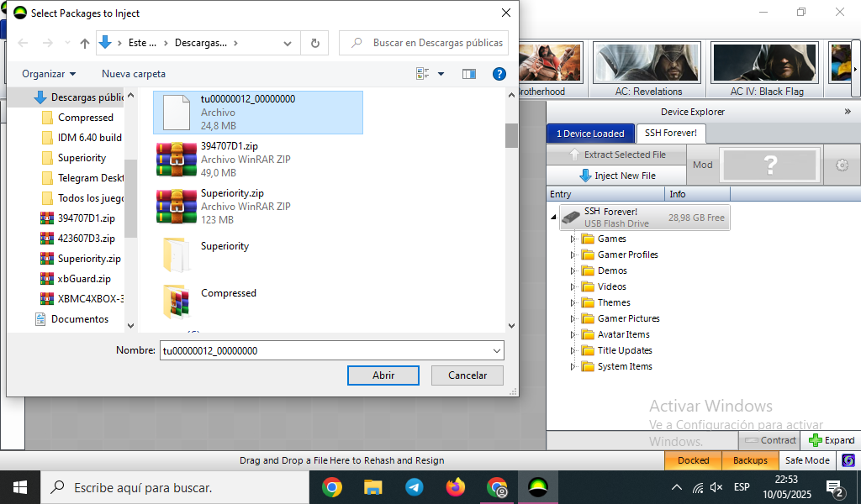
Task: Select 394707D1.zip archive in file list
Action: click(258, 160)
